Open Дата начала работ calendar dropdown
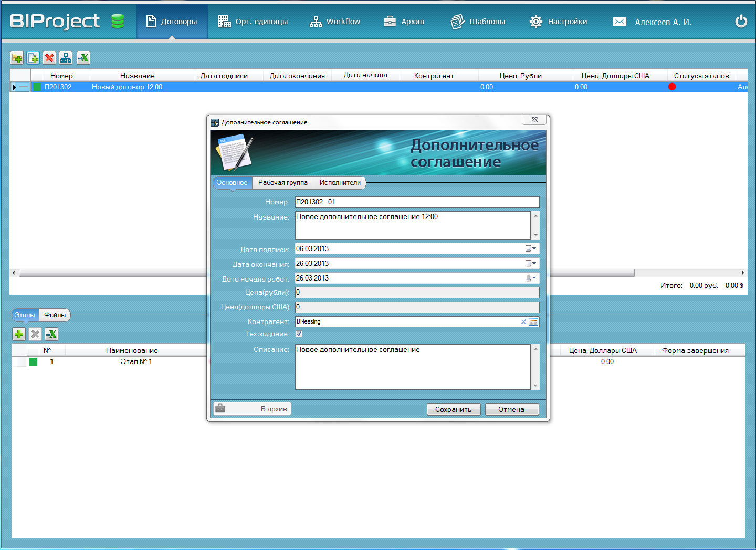 (x=531, y=278)
